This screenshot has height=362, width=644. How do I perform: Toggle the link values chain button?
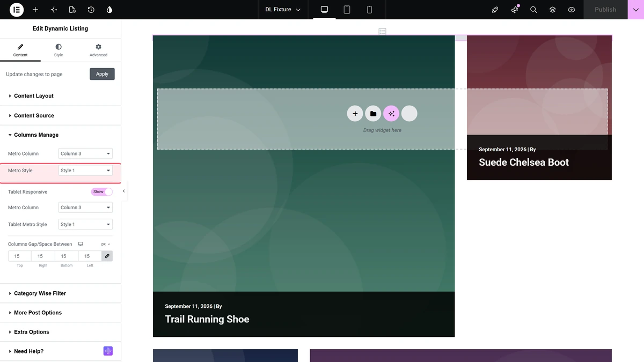click(x=107, y=256)
